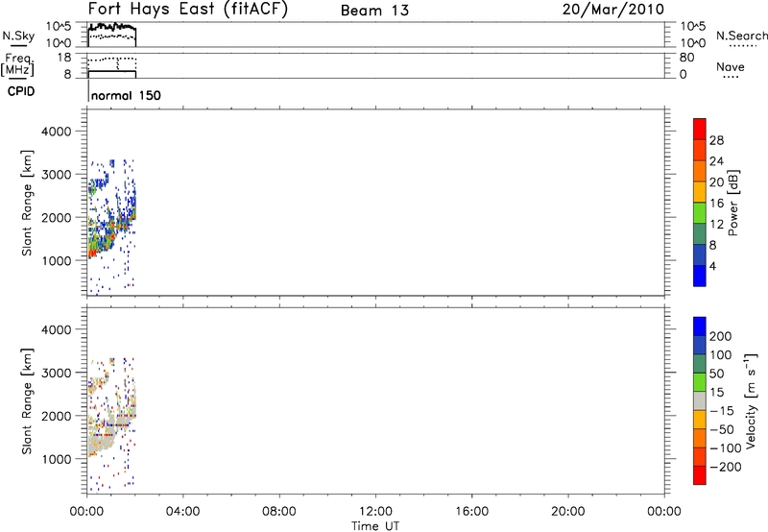Click the "12" label on Power colorbar
768x532 pixels.
tap(716, 225)
